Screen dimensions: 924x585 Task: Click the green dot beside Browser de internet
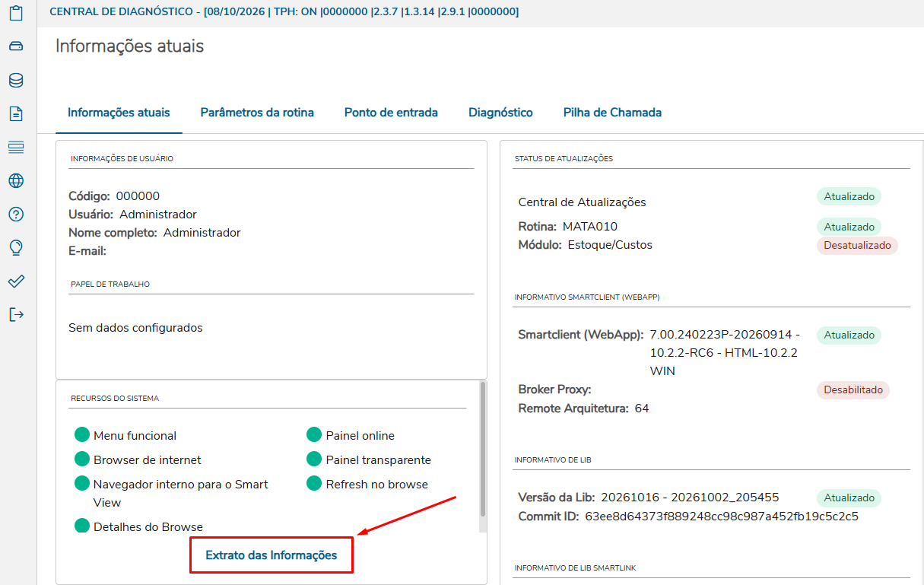click(82, 459)
